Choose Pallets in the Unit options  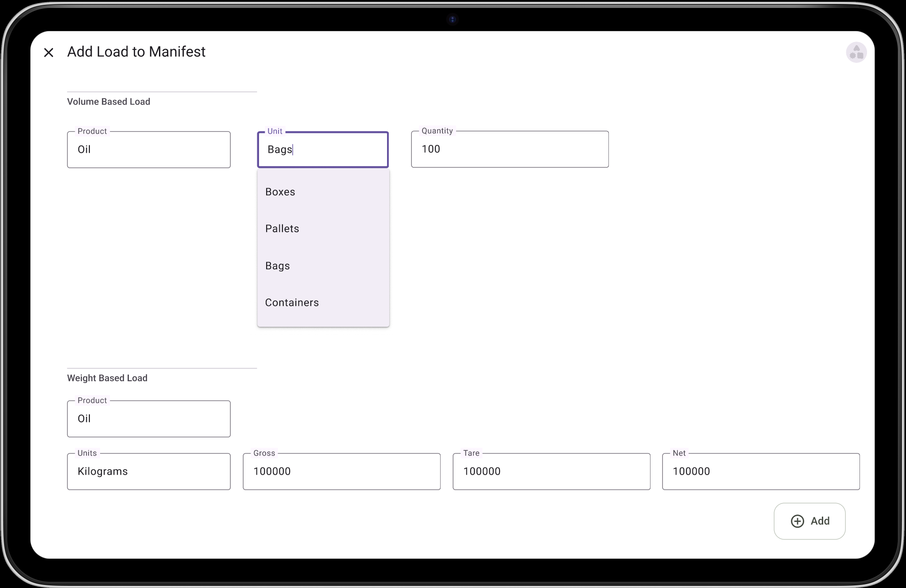pyautogui.click(x=282, y=228)
